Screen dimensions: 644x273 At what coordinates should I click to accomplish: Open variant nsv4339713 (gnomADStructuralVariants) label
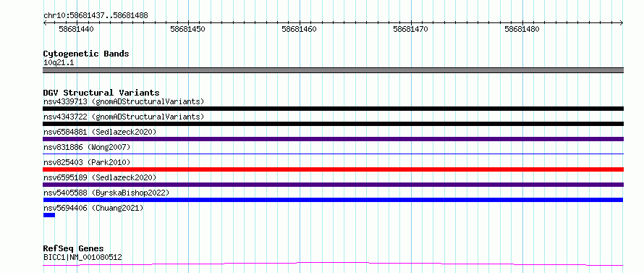pos(124,101)
